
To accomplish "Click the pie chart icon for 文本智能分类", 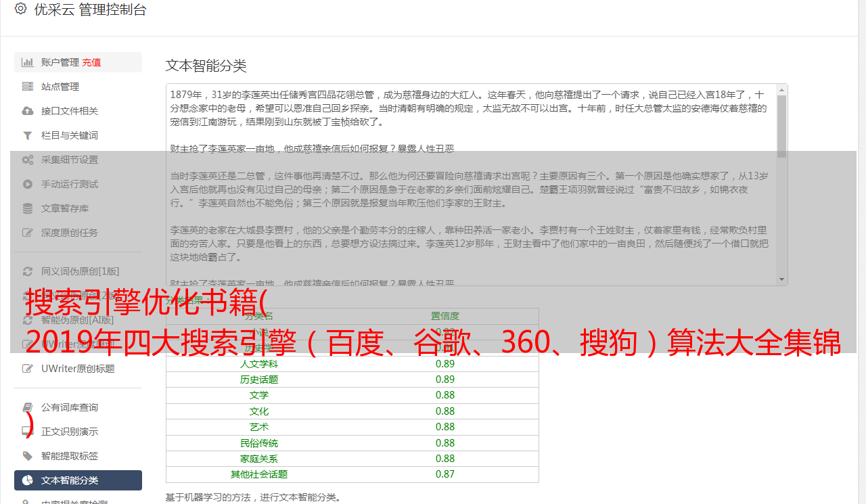I will tap(28, 480).
